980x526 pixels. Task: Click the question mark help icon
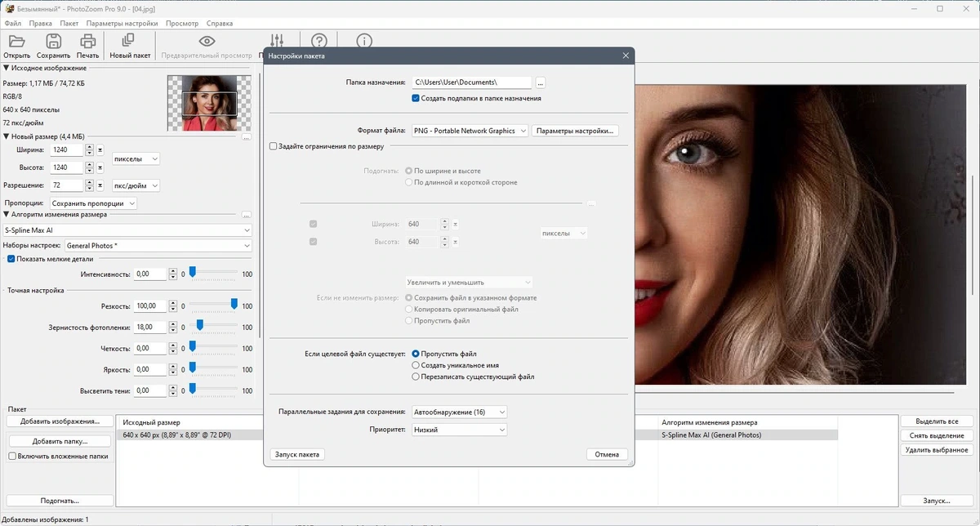(319, 42)
